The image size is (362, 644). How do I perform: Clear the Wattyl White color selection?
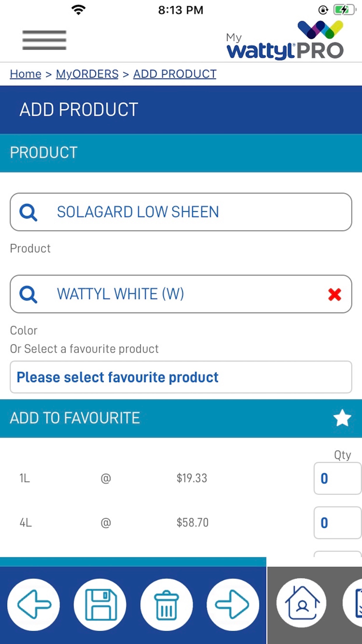click(335, 295)
